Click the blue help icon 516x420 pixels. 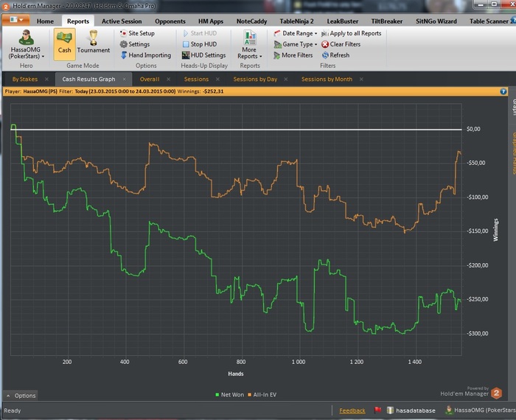[x=503, y=91]
